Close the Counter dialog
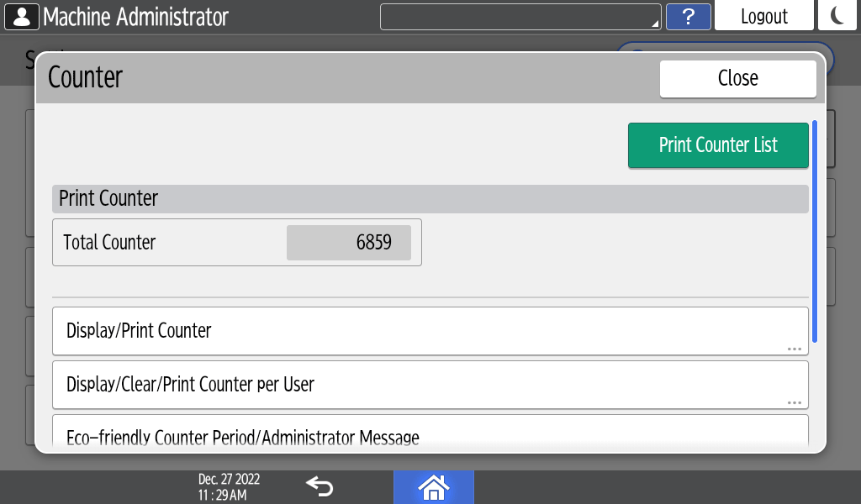 pos(737,78)
